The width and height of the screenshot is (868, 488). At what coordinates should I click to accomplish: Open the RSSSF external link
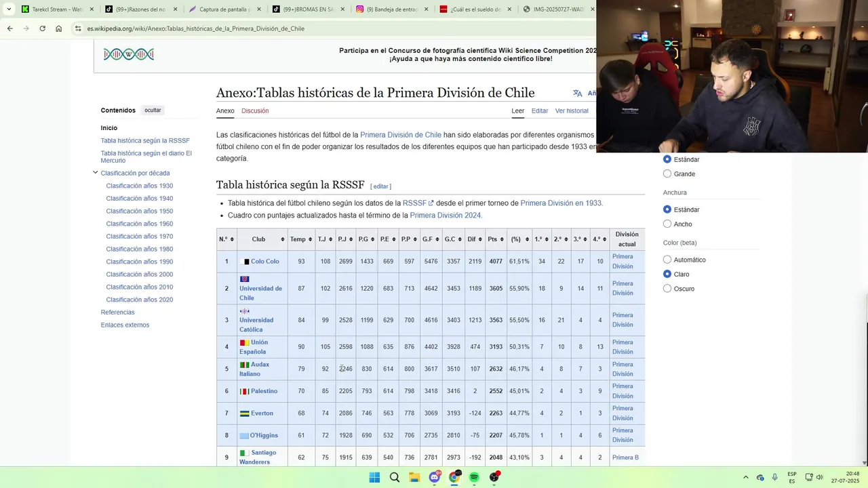point(418,203)
